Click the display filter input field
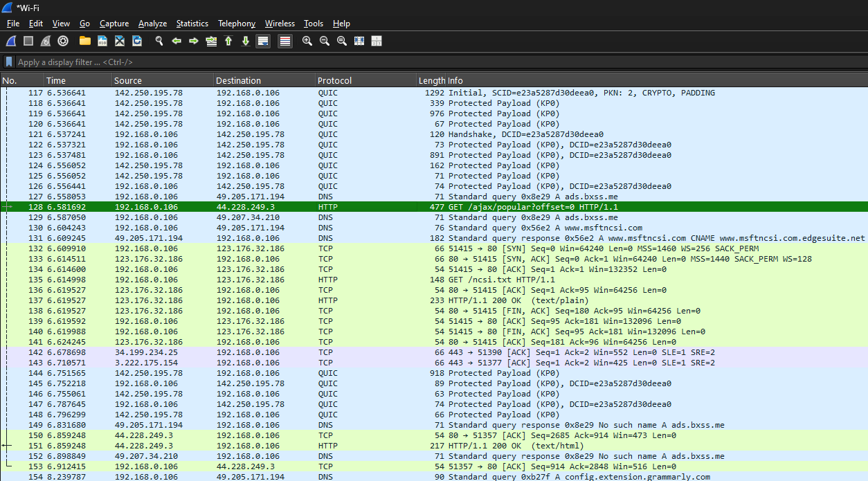Viewport: 868px width, 481px height. pyautogui.click(x=441, y=62)
